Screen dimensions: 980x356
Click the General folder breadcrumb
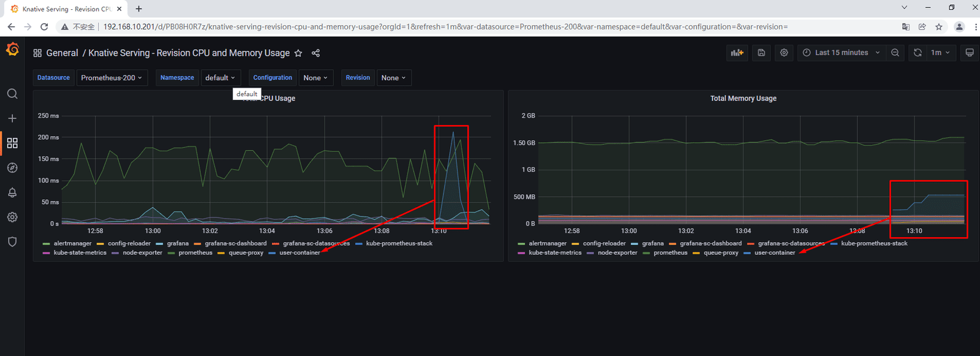coord(62,53)
